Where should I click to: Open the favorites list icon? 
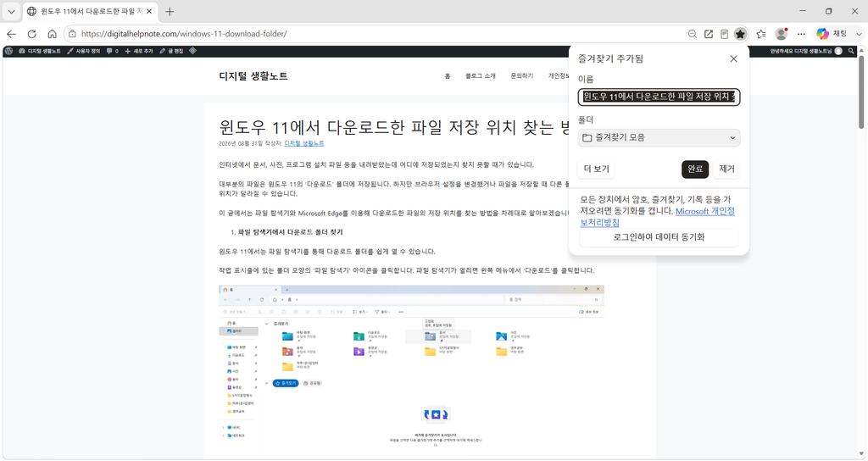click(x=761, y=34)
